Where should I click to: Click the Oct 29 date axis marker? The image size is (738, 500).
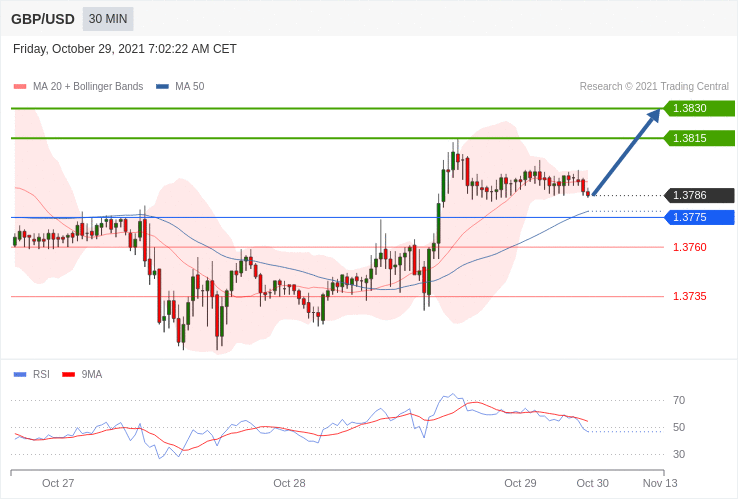(520, 483)
